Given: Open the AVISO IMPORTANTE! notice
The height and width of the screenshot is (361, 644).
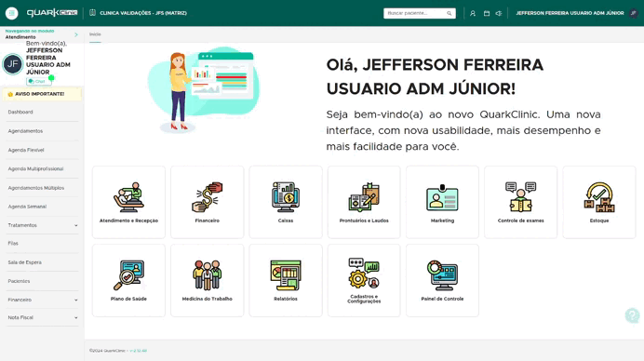Looking at the screenshot, I should 42,94.
